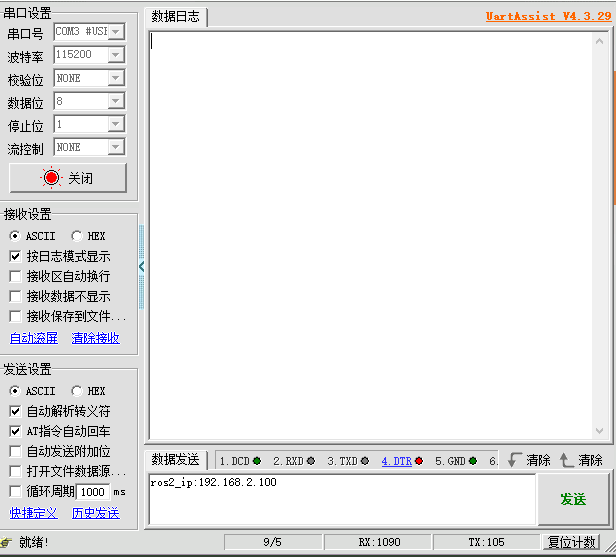Click the 自动滚屏 link

[x=34, y=338]
